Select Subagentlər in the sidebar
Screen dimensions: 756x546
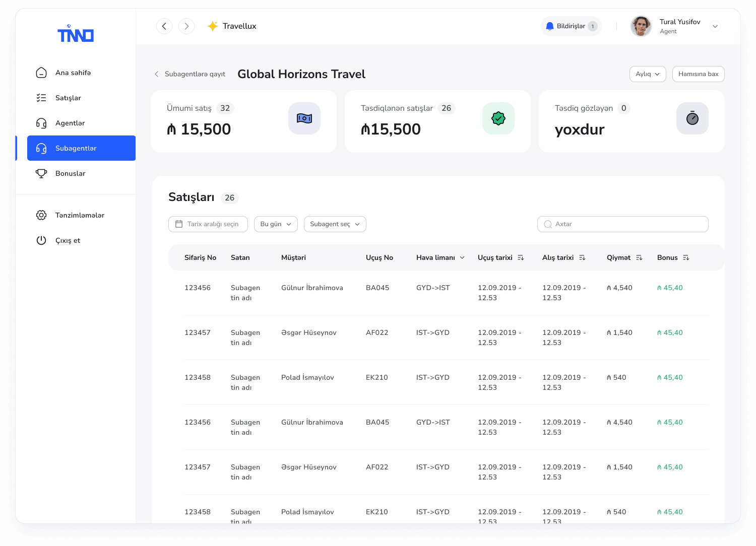tap(81, 148)
